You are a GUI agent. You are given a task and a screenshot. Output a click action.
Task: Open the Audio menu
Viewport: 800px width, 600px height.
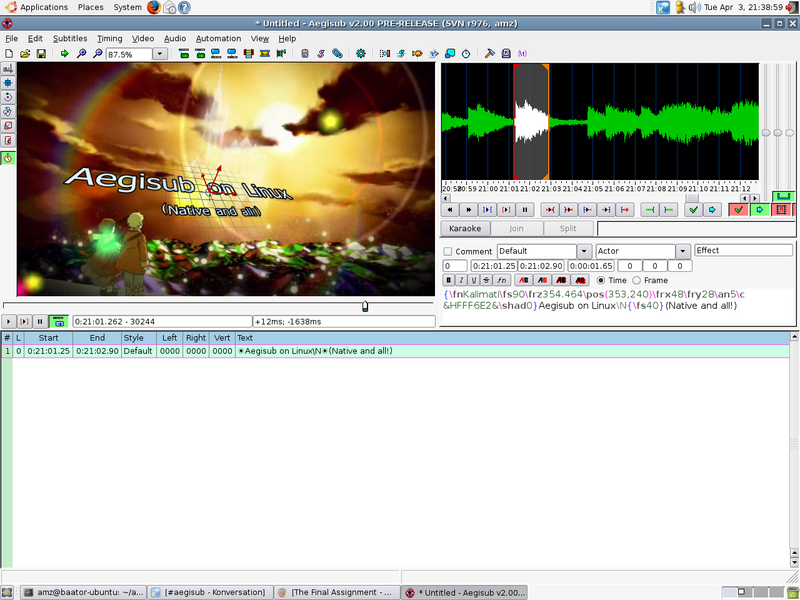(175, 38)
